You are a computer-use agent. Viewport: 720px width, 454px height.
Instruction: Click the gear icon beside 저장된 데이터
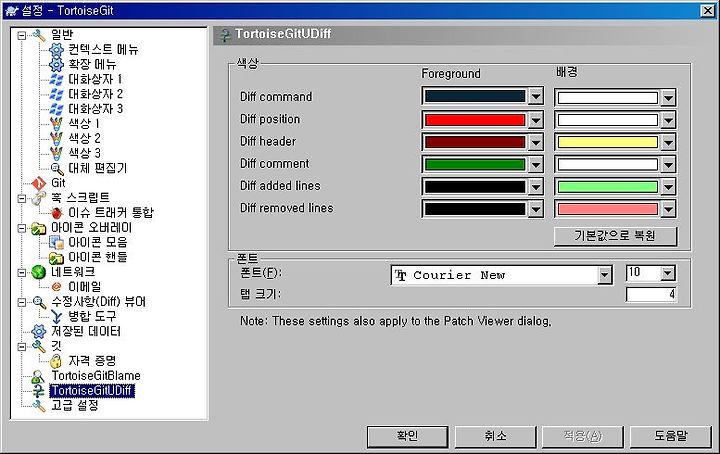pyautogui.click(x=39, y=331)
